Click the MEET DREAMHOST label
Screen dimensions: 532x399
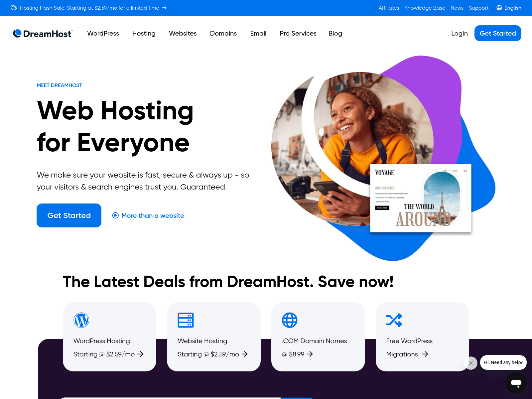tap(59, 85)
